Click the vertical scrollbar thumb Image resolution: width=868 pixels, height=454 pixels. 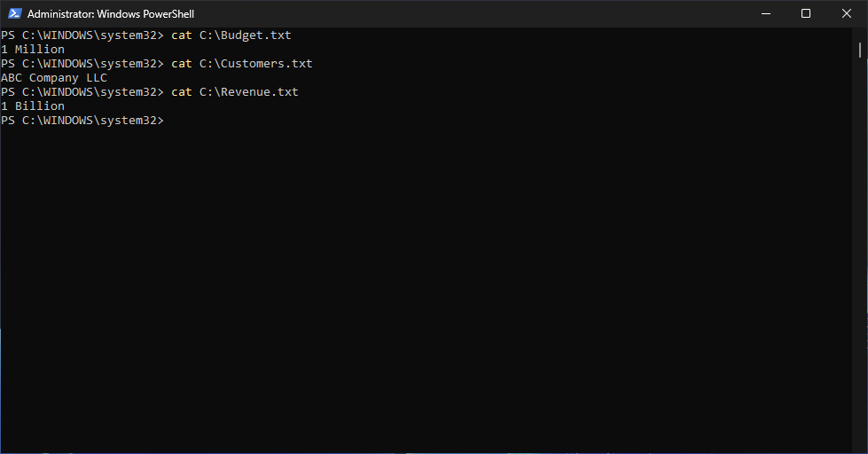coord(861,50)
